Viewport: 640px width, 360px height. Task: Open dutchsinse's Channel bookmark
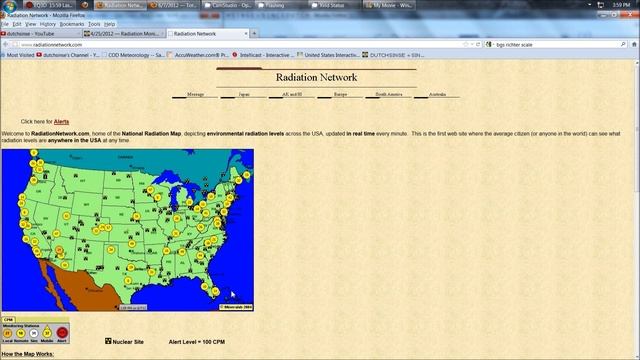point(68,55)
